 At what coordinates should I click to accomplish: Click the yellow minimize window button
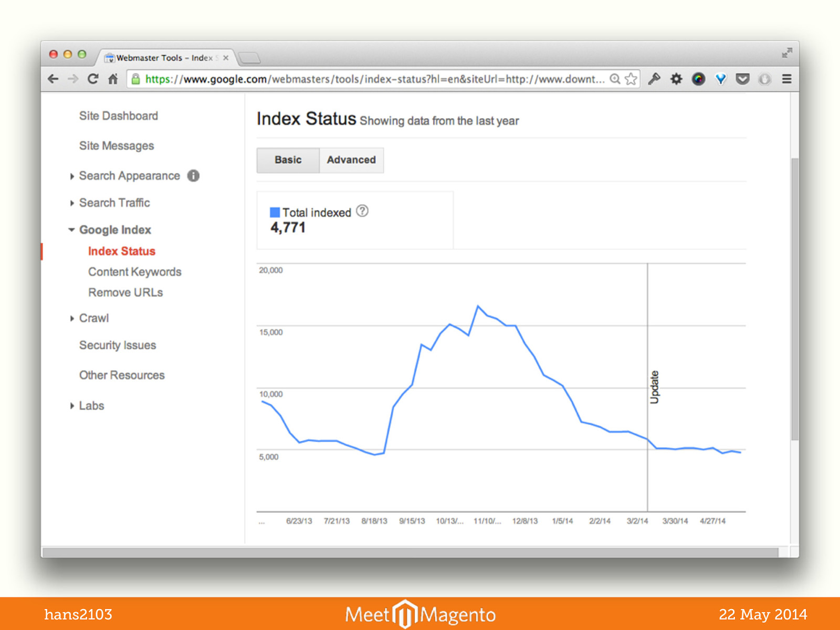pyautogui.click(x=67, y=54)
